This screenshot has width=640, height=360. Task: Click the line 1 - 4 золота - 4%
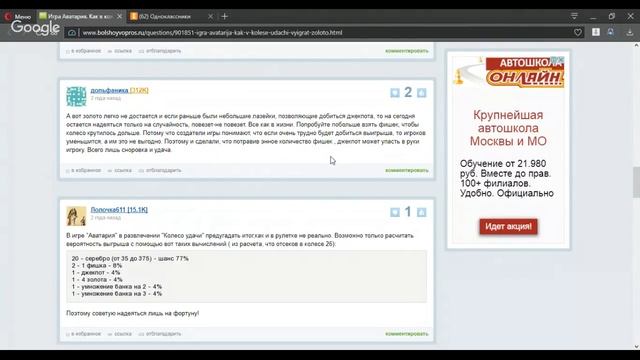click(97, 280)
